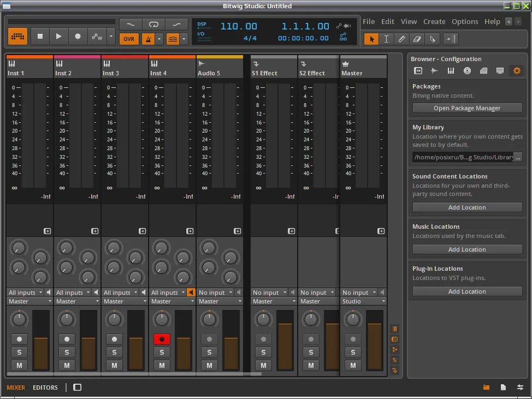Enable the OVR overdub button

(129, 39)
